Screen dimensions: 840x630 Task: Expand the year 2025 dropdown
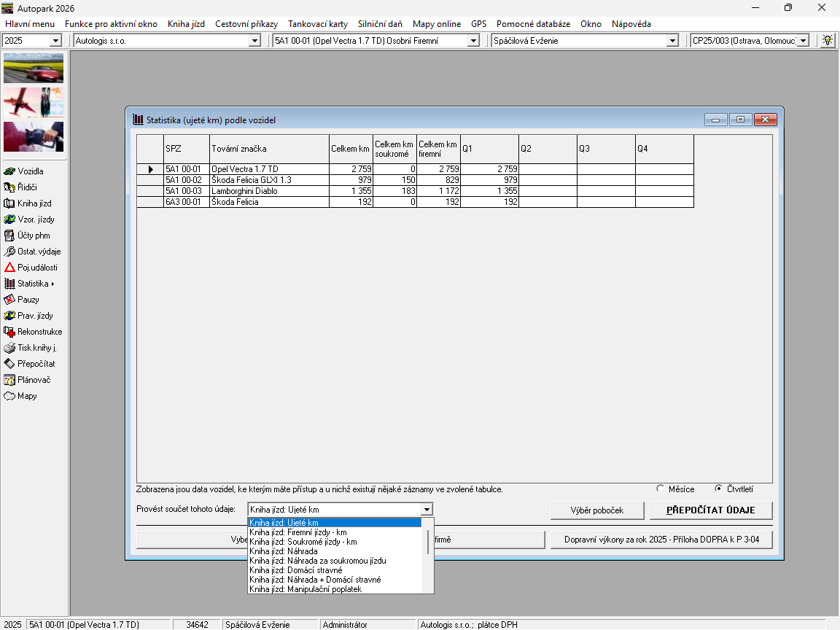click(x=55, y=41)
